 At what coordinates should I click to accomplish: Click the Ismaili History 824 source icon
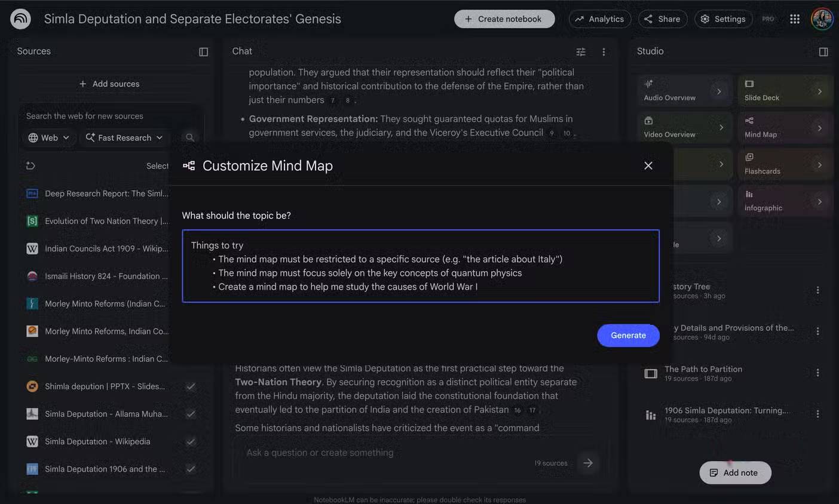32,276
